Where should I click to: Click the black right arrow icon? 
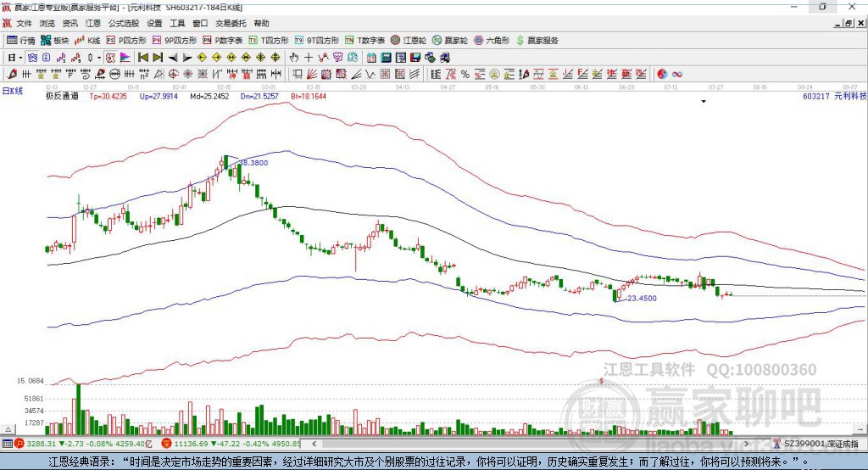click(x=187, y=58)
